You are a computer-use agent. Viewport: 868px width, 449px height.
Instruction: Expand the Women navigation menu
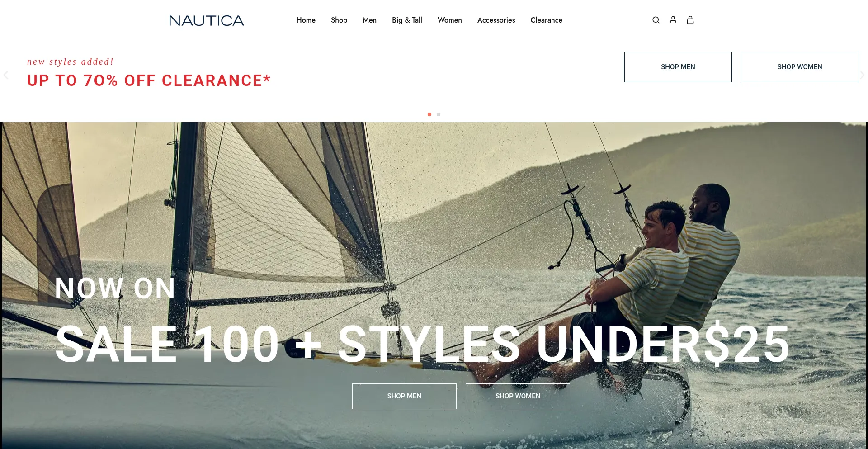tap(450, 20)
